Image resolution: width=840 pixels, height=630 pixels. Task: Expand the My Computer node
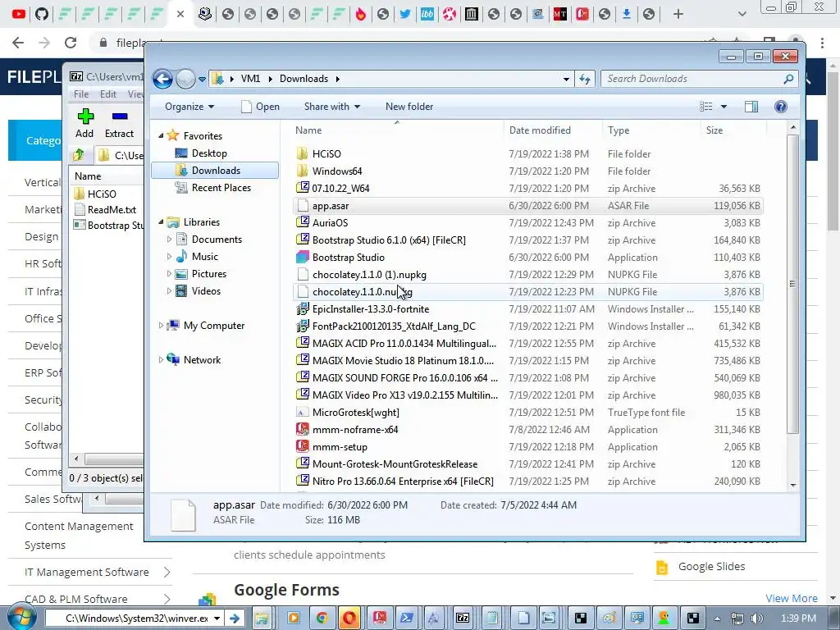(x=161, y=326)
